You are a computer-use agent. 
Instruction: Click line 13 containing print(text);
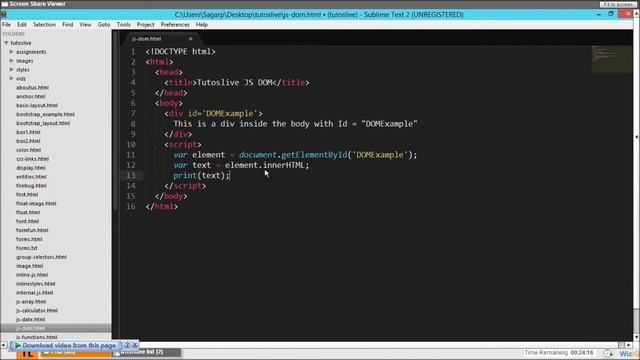pos(201,176)
